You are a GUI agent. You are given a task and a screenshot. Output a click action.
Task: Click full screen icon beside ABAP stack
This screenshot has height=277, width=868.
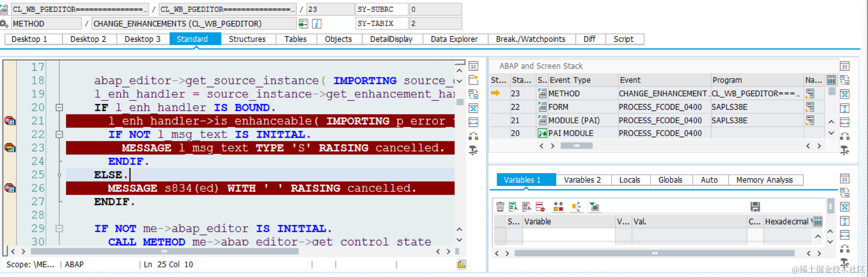(x=845, y=94)
